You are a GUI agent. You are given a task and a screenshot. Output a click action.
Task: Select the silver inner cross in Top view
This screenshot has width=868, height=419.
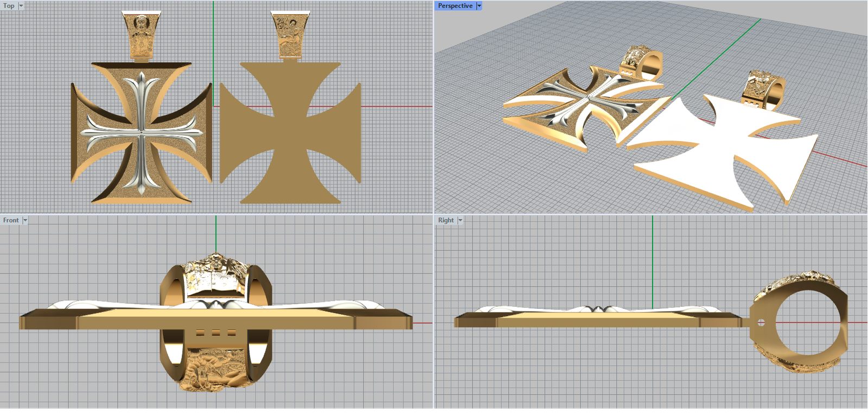tap(142, 132)
